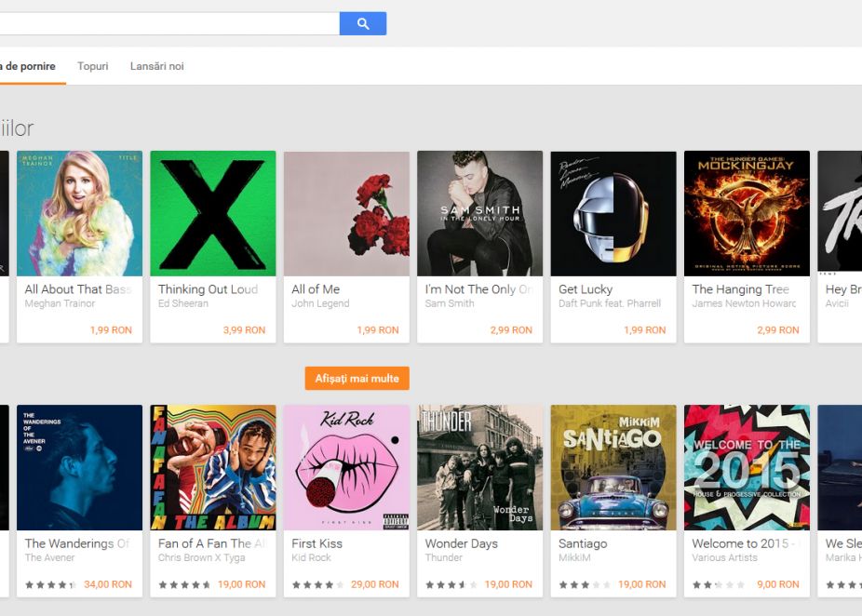Click the Afișați mai multe button
This screenshot has width=862, height=616.
(357, 378)
